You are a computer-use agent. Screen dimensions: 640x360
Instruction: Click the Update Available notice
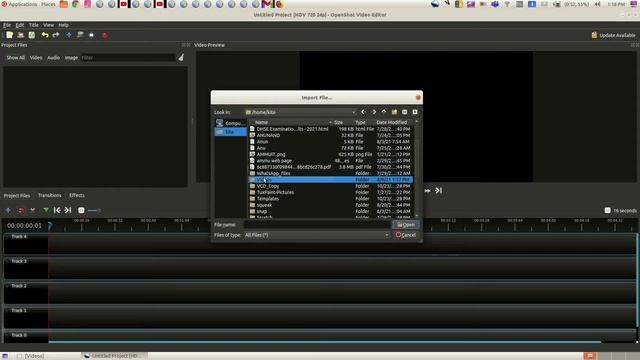click(613, 35)
